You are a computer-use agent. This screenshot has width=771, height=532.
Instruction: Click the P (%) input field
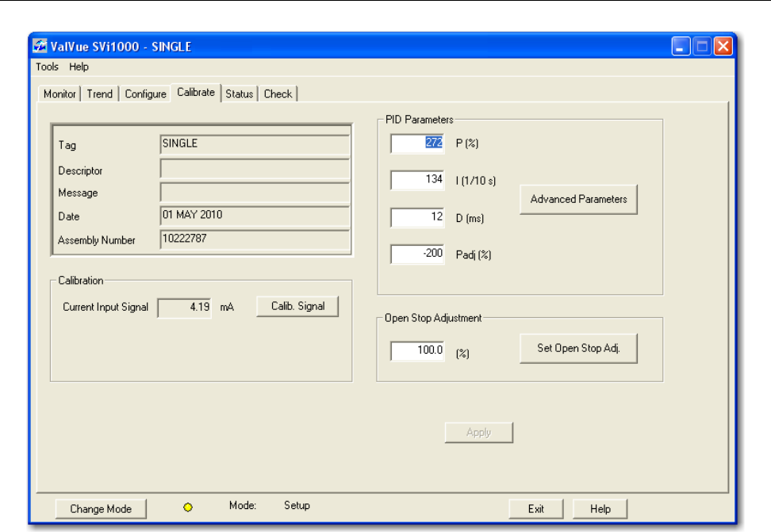(x=417, y=144)
